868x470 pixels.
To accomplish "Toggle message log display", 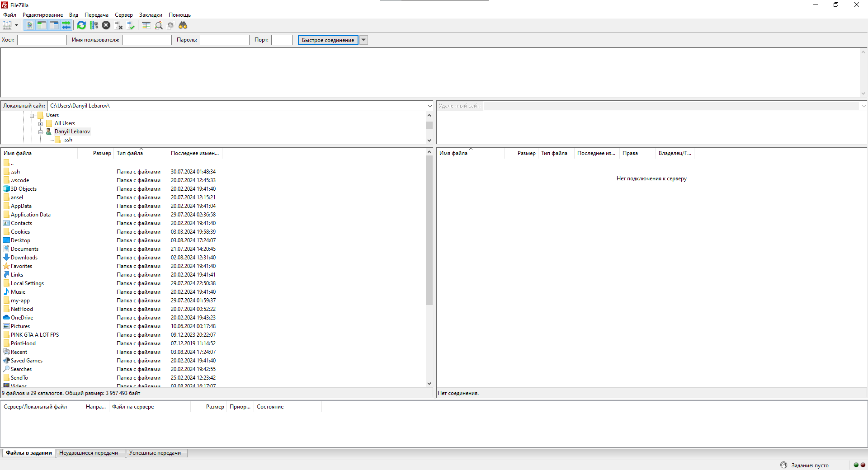I will (x=29, y=25).
